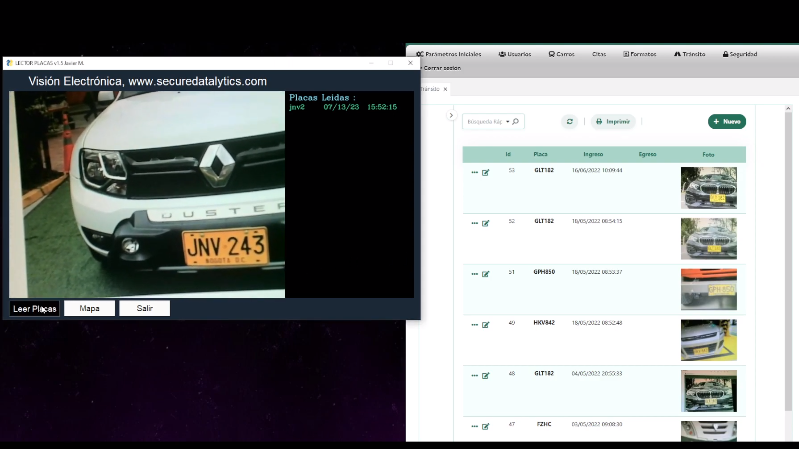
Task: Open the Usuarios menu
Action: [x=515, y=54]
